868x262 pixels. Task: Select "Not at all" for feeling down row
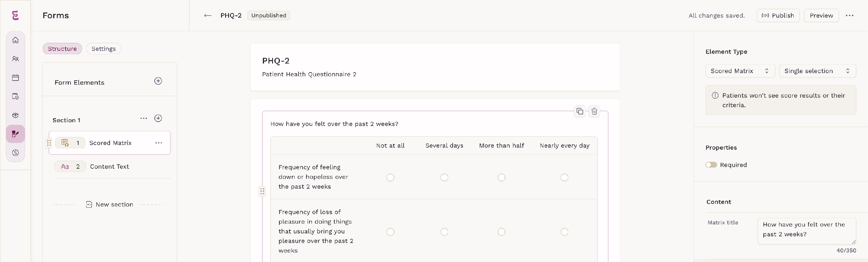coord(390,177)
